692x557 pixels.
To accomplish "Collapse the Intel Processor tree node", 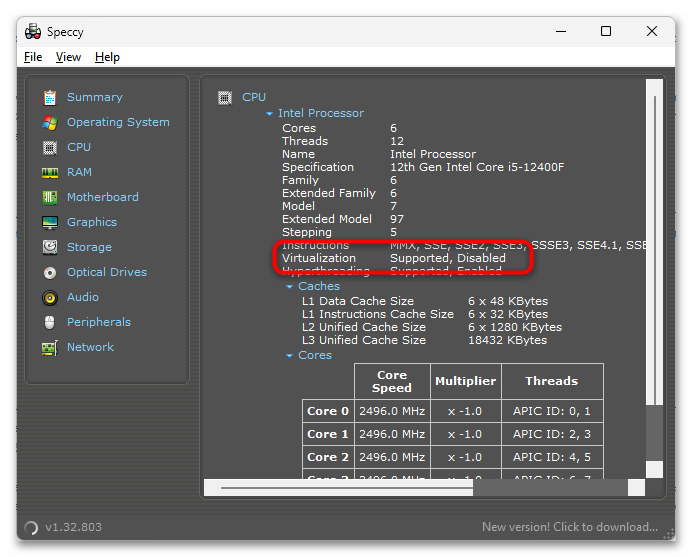I will pos(269,114).
